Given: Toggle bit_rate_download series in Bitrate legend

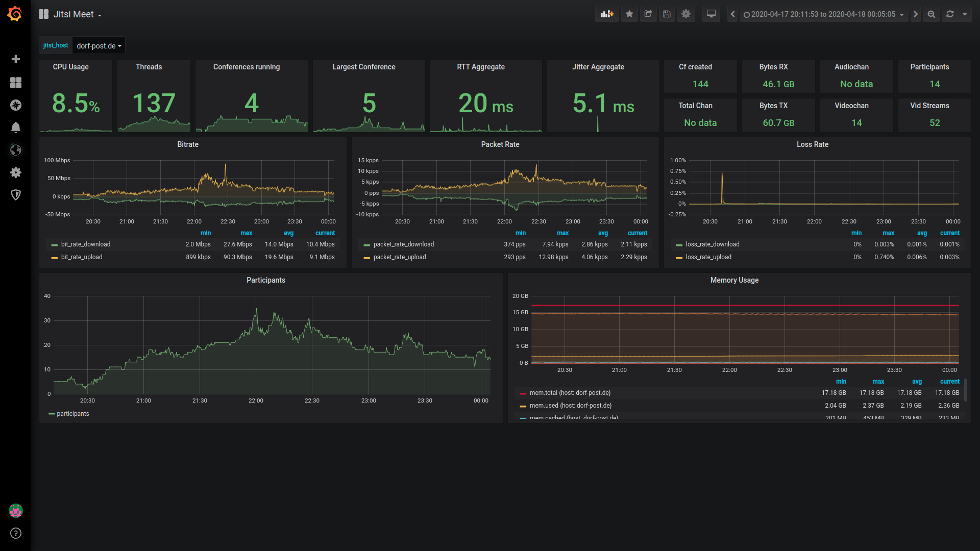Looking at the screenshot, I should click(x=85, y=244).
